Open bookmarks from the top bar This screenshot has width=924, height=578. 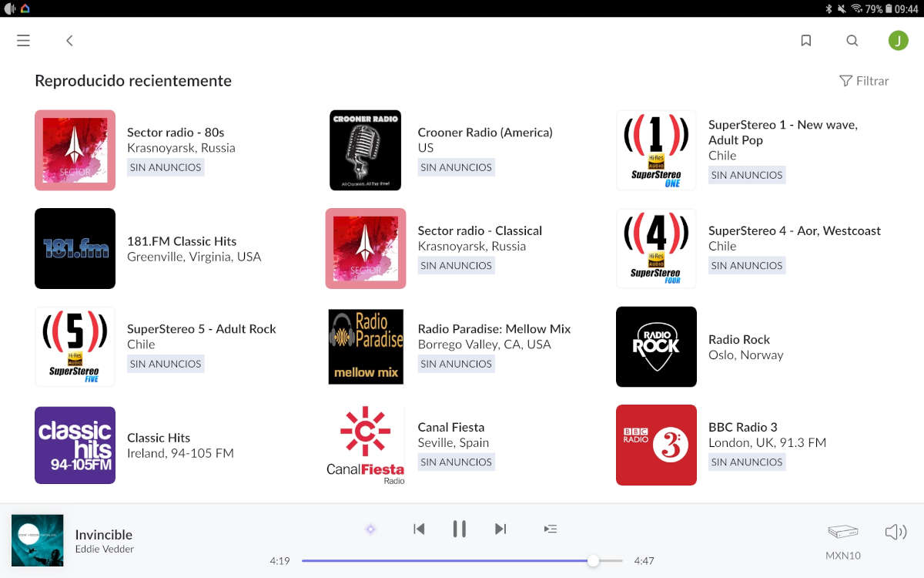pos(806,41)
